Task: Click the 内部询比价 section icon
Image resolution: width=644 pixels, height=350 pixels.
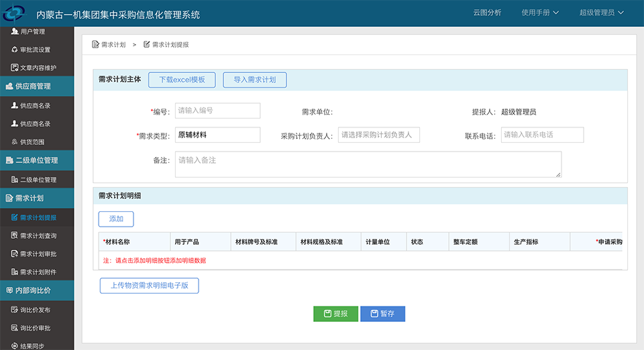Action: [x=9, y=290]
